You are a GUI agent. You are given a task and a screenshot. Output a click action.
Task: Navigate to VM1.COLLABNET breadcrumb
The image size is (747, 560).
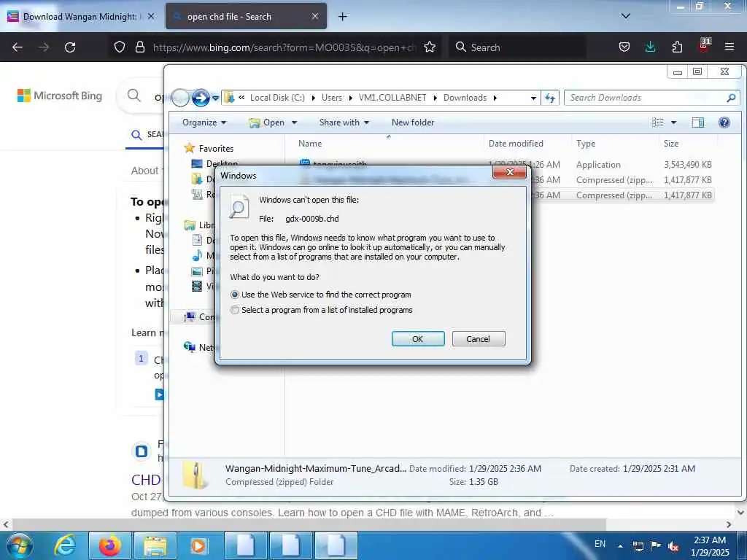(x=392, y=98)
